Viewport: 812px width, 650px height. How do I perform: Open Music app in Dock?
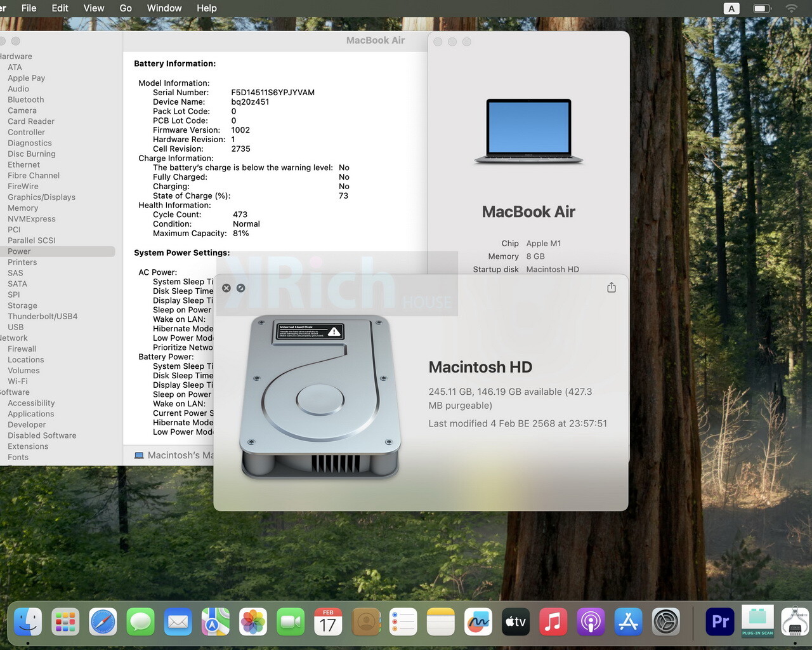(x=553, y=622)
